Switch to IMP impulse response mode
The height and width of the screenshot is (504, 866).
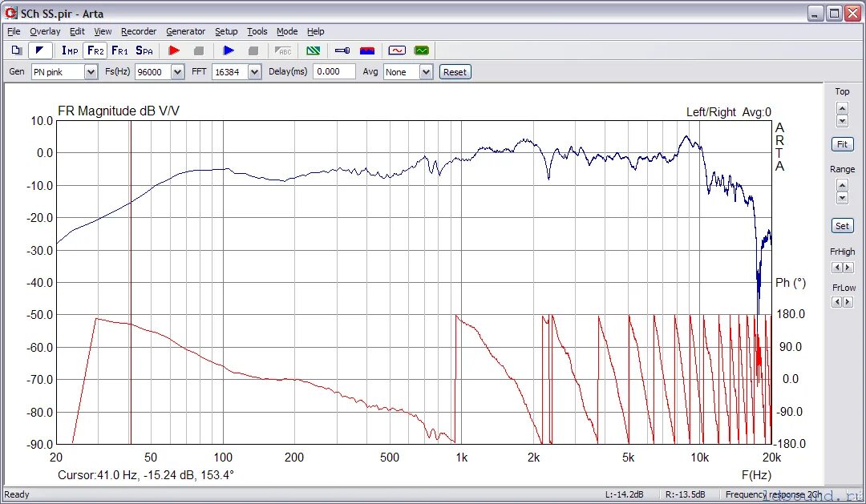pos(70,50)
